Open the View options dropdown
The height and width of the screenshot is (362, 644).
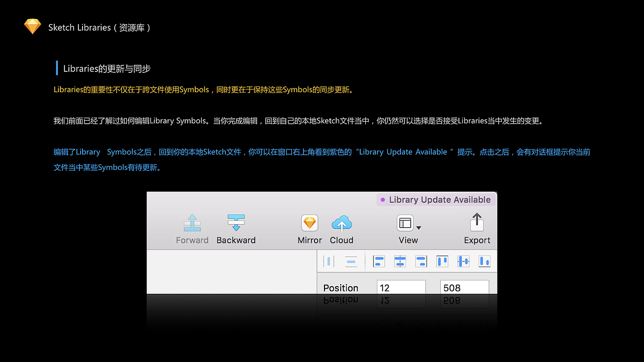click(x=418, y=226)
